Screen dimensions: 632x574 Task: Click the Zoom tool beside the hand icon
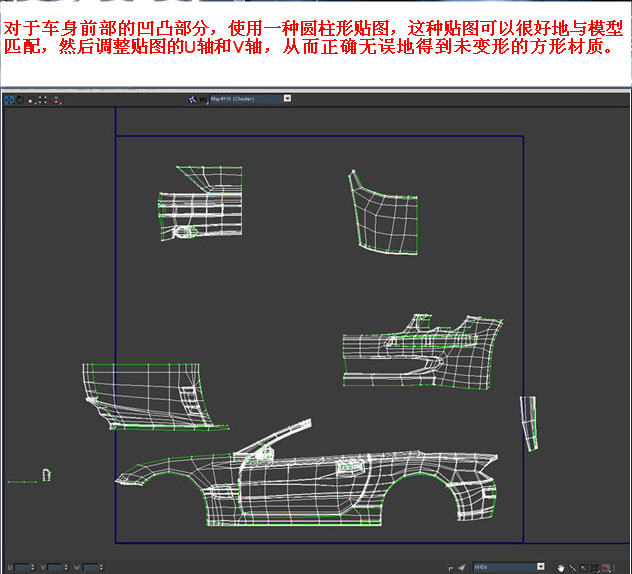573,567
